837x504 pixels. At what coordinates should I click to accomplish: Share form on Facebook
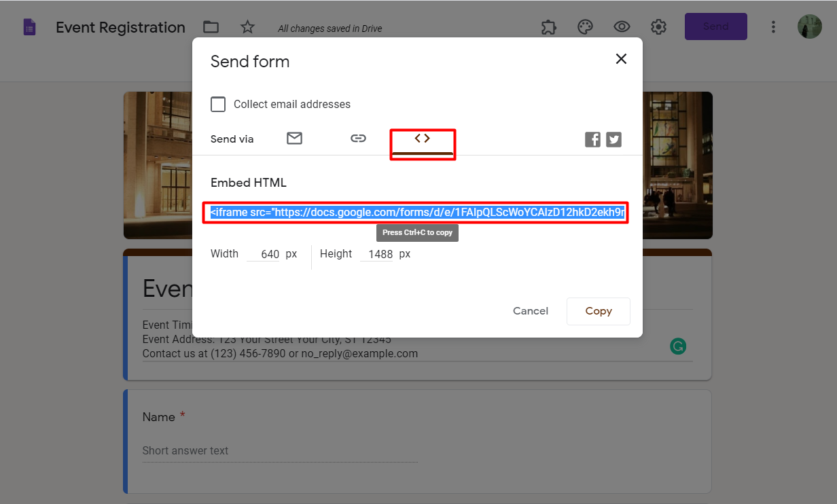pos(592,139)
